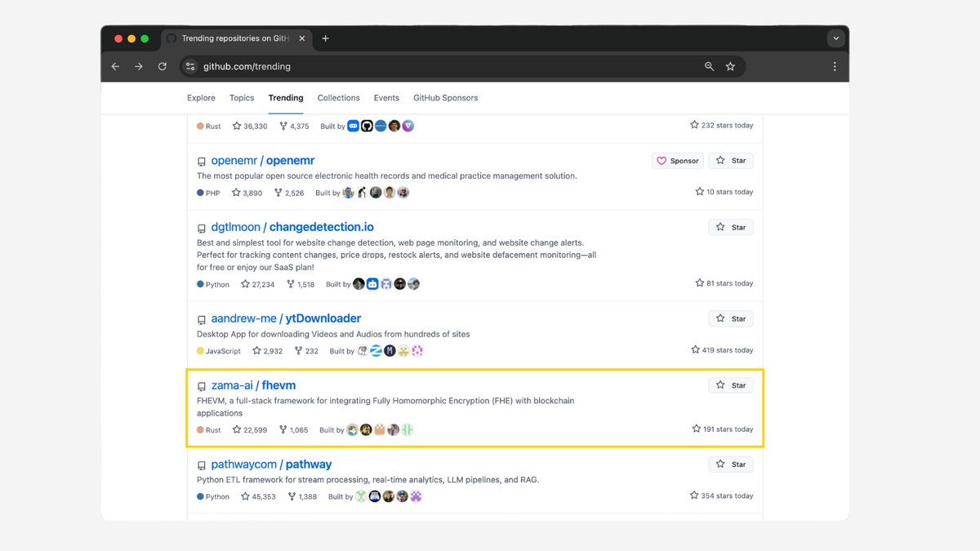
Task: Click '81 stars today' on changedetection.io
Action: pos(724,283)
